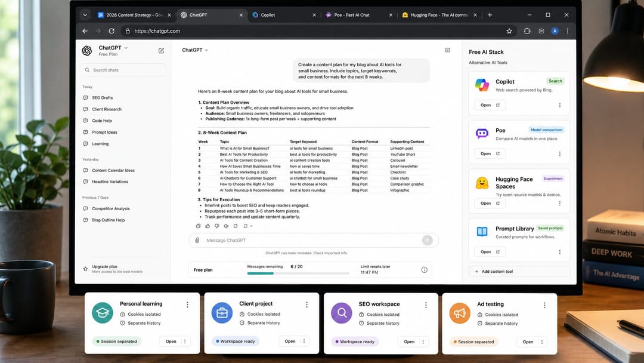Expand the ChatGPT Free Plan sidebar dropdown

tap(126, 48)
